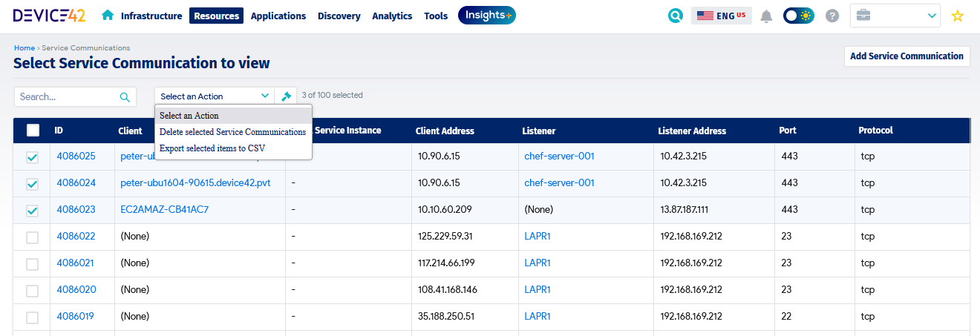
Task: Check the select-all header checkbox
Action: coord(33,131)
